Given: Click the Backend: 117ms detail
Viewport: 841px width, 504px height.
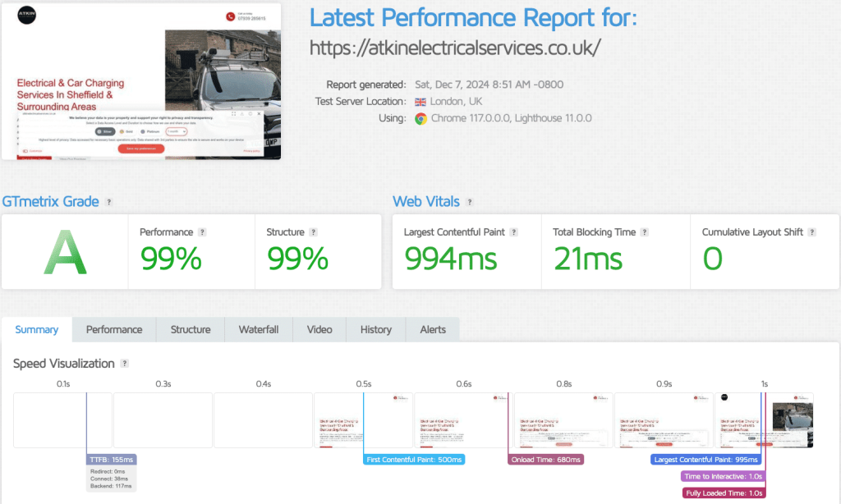Looking at the screenshot, I should click(111, 486).
